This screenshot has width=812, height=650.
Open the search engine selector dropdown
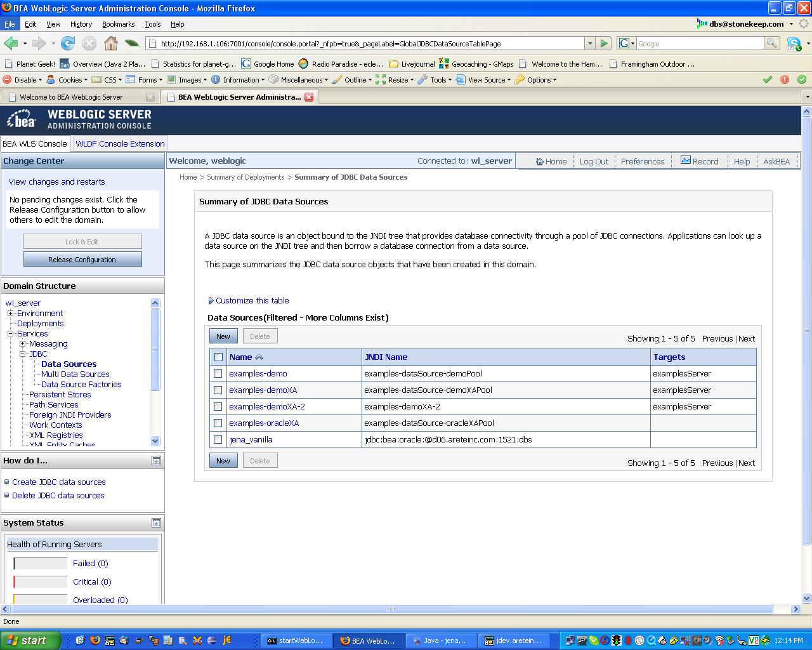tap(626, 43)
